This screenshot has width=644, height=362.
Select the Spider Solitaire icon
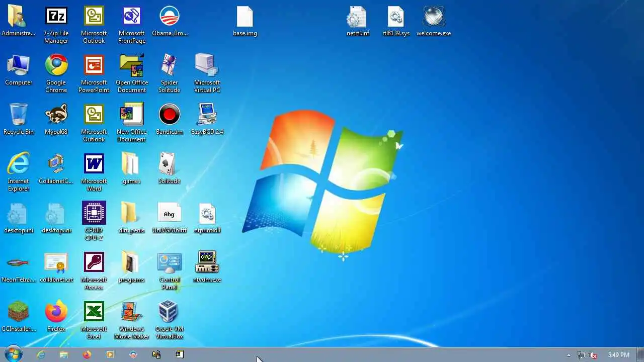pyautogui.click(x=170, y=74)
